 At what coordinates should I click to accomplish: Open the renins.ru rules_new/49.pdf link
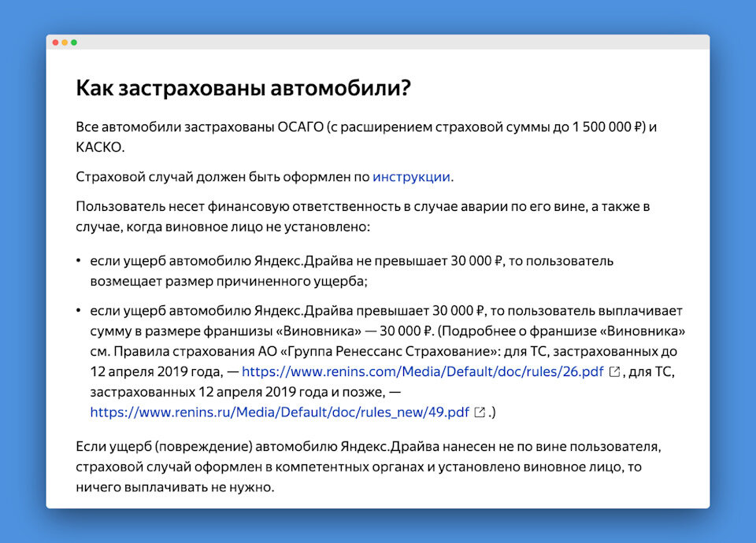pos(277,412)
